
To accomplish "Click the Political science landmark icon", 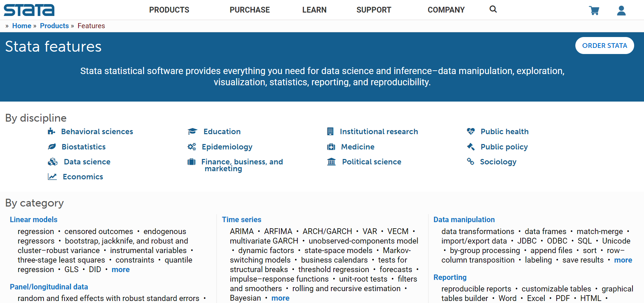I will (331, 162).
